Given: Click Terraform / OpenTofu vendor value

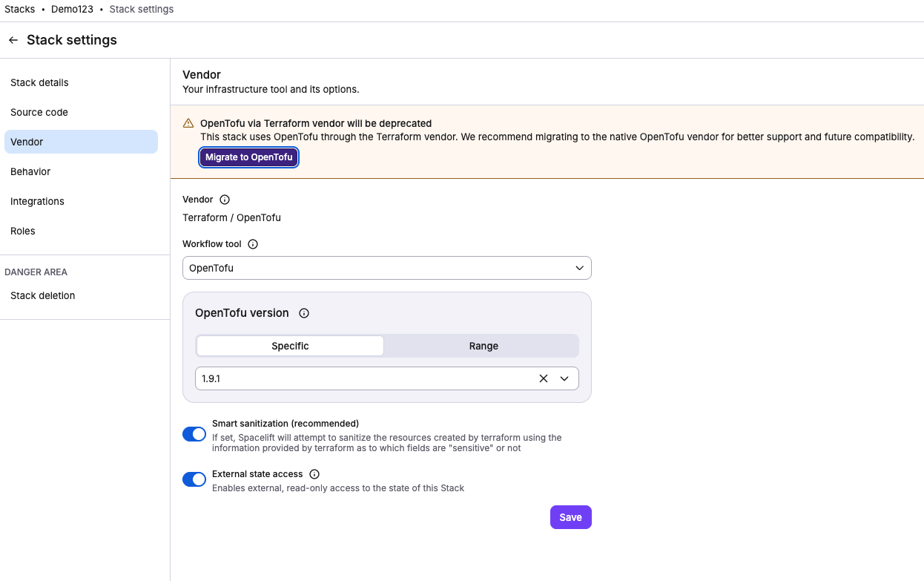Looking at the screenshot, I should (231, 217).
